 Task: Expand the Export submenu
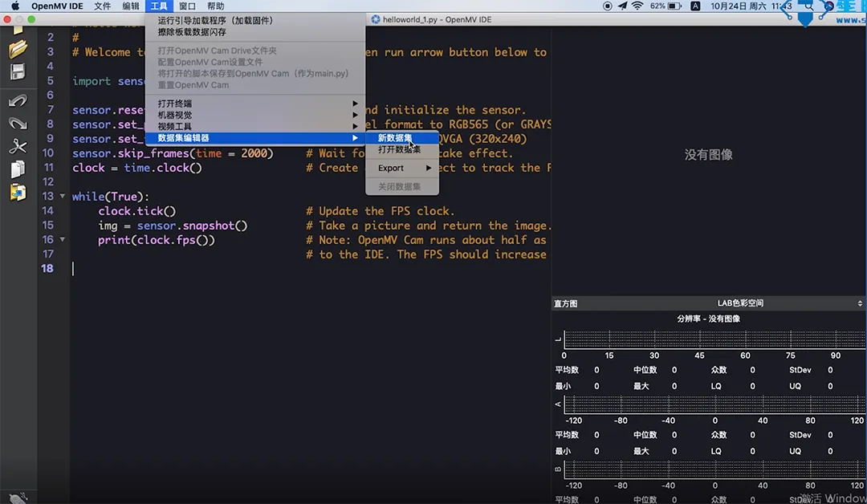pyautogui.click(x=402, y=168)
